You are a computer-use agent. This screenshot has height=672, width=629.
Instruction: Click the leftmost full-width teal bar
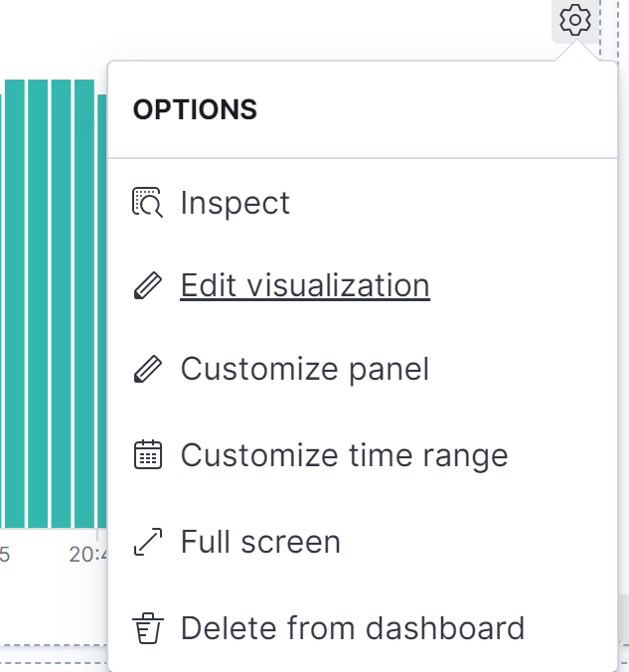click(x=15, y=303)
